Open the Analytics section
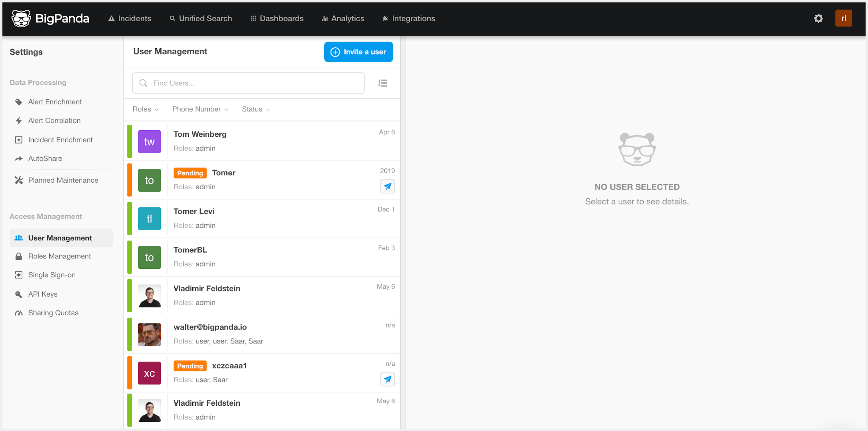Image resolution: width=868 pixels, height=431 pixels. click(343, 18)
